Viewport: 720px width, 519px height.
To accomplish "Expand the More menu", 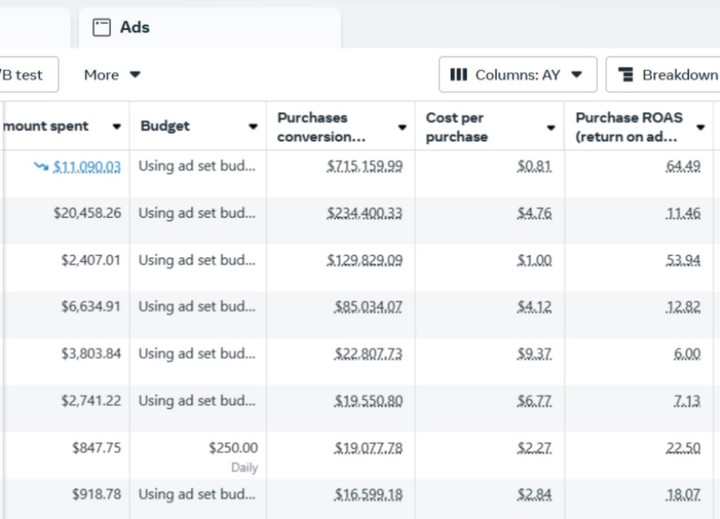I will pos(112,75).
